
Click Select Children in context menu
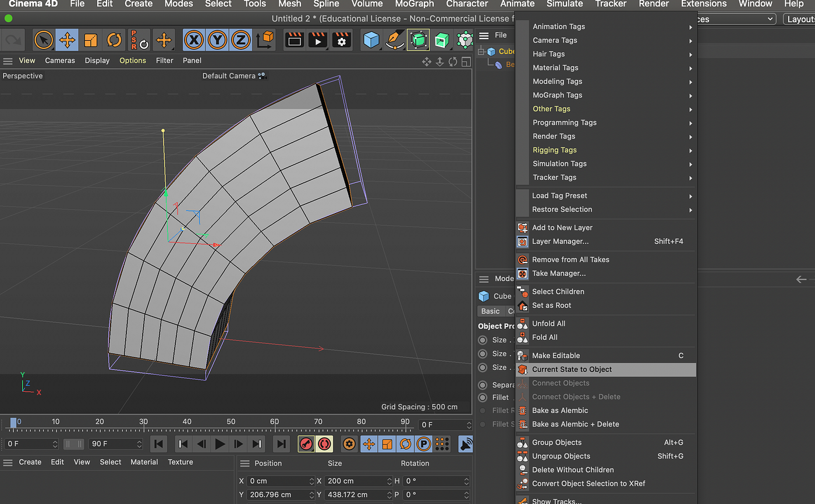(606, 292)
